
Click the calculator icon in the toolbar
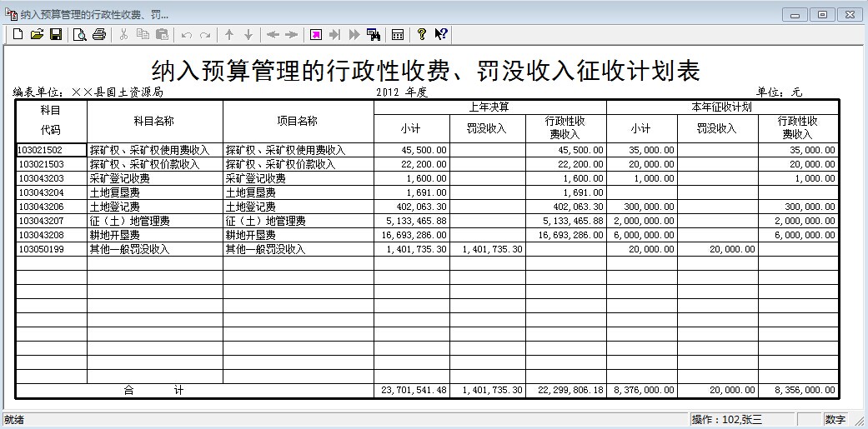tap(398, 34)
